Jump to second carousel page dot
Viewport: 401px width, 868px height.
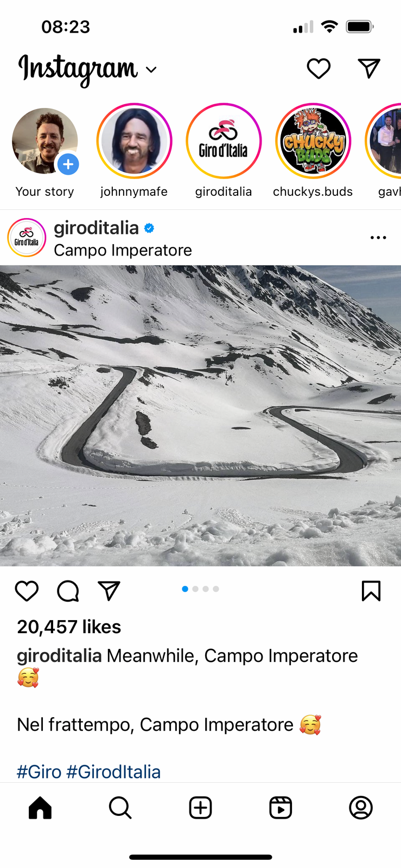coord(195,589)
